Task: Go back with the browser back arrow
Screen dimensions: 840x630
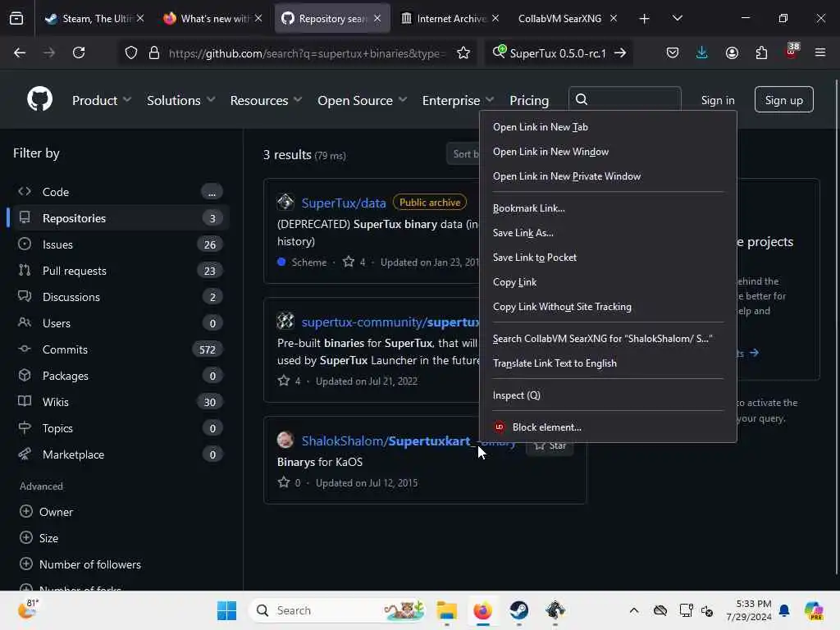Action: (20, 52)
